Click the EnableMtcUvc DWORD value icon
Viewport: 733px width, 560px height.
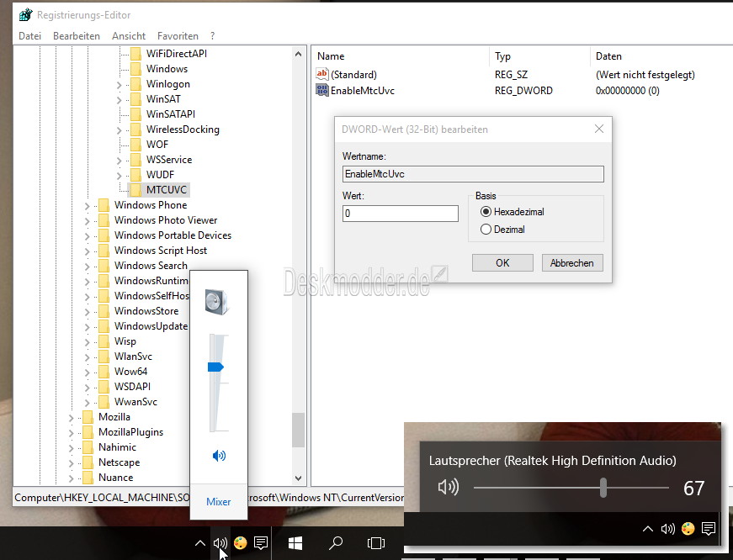[x=322, y=90]
